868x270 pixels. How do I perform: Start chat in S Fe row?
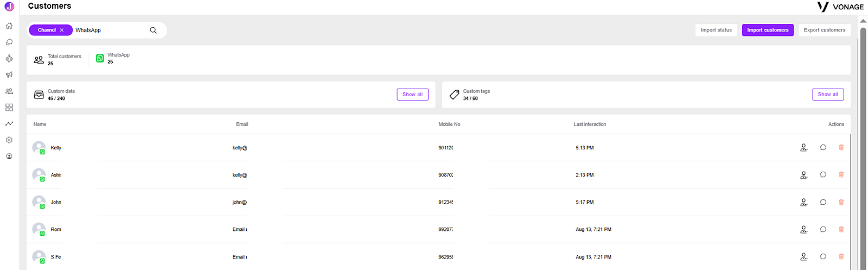click(823, 256)
